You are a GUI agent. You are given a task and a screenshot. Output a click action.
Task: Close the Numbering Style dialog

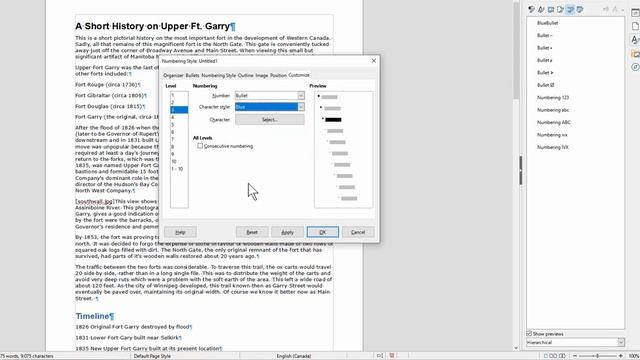(x=373, y=61)
